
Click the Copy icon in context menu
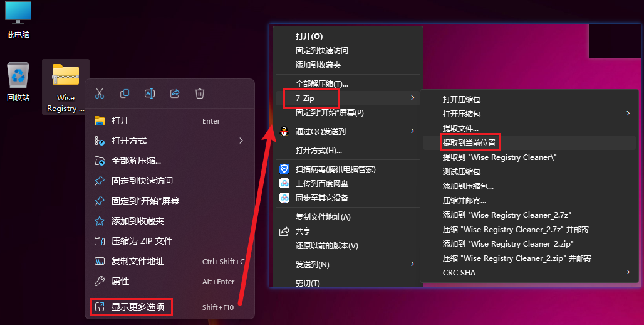coord(125,93)
